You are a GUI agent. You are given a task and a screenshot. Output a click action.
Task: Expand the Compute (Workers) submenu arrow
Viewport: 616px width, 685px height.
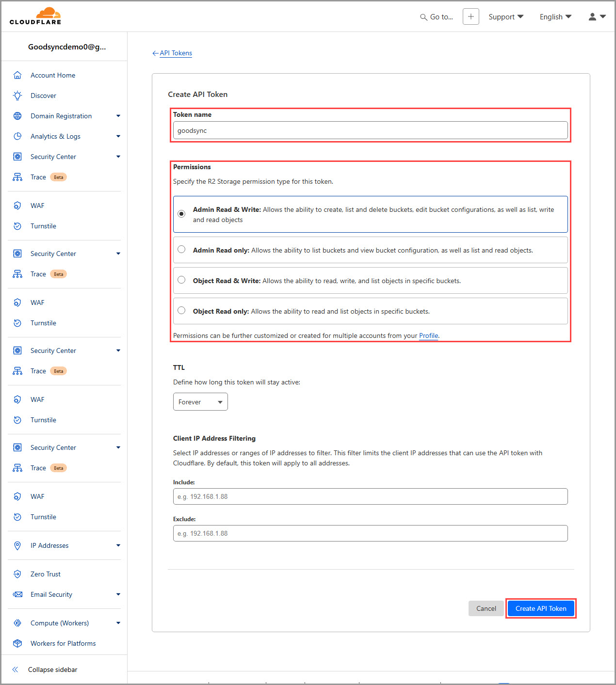[x=118, y=623]
